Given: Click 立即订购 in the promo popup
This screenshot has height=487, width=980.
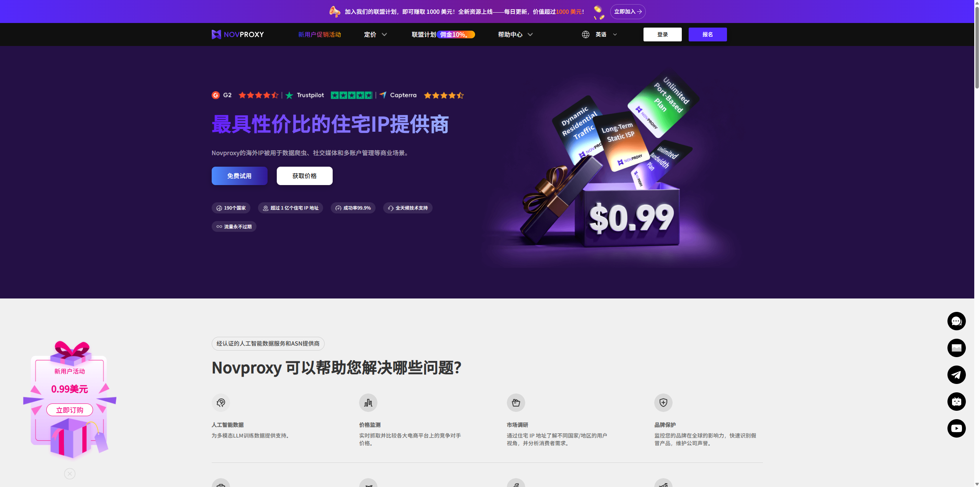Looking at the screenshot, I should (69, 410).
